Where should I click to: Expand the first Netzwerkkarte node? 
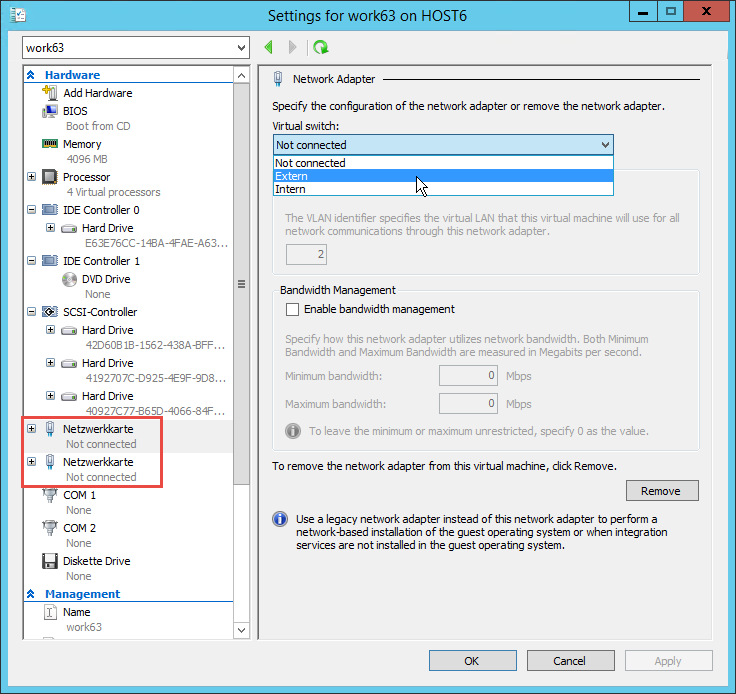click(31, 428)
